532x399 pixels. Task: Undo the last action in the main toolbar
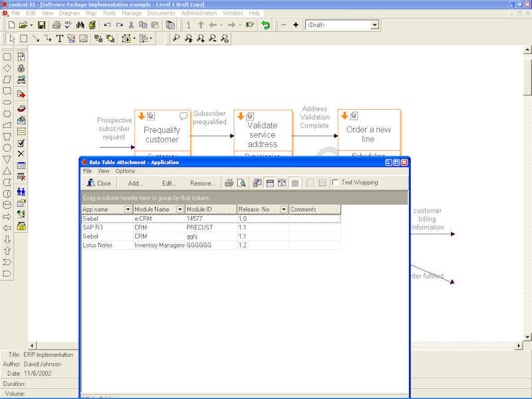108,25
